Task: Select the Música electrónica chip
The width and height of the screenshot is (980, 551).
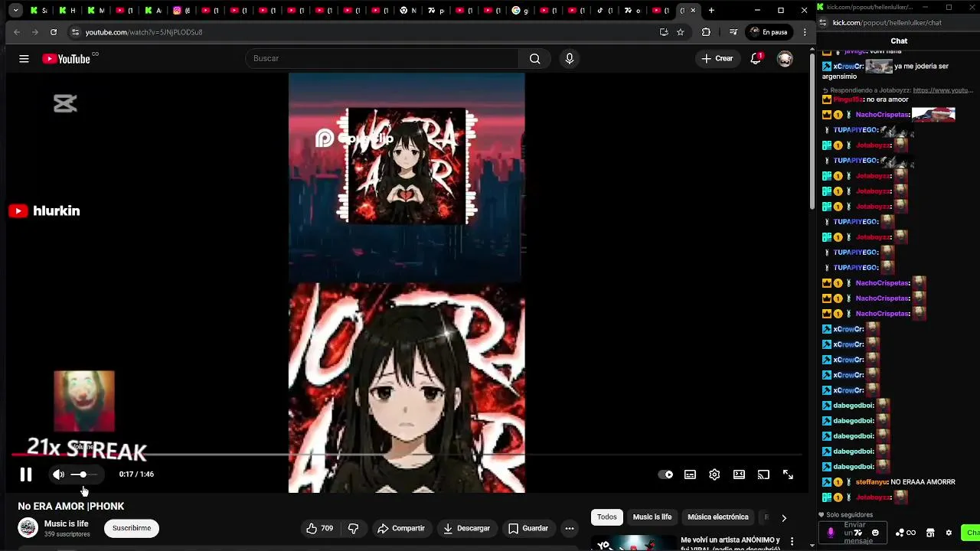Action: [x=718, y=517]
